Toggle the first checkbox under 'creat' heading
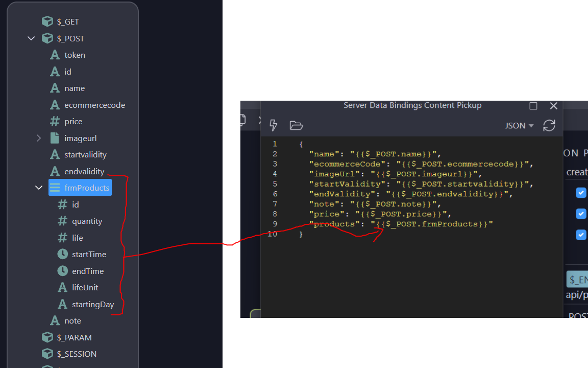Screen dimensions: 588x368 coord(580,193)
